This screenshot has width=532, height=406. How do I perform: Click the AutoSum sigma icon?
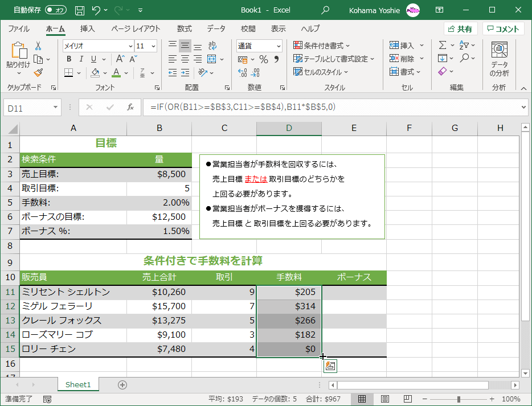tap(443, 46)
